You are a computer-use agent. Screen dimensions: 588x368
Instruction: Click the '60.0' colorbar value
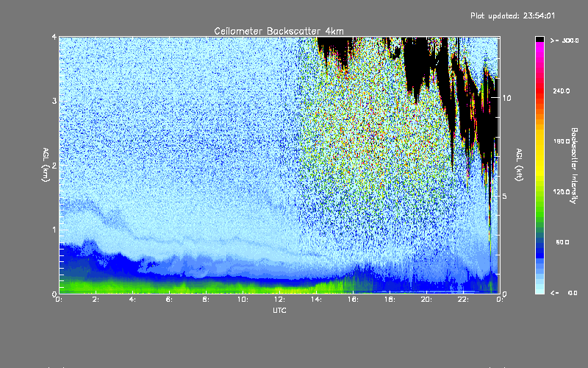[x=562, y=242]
